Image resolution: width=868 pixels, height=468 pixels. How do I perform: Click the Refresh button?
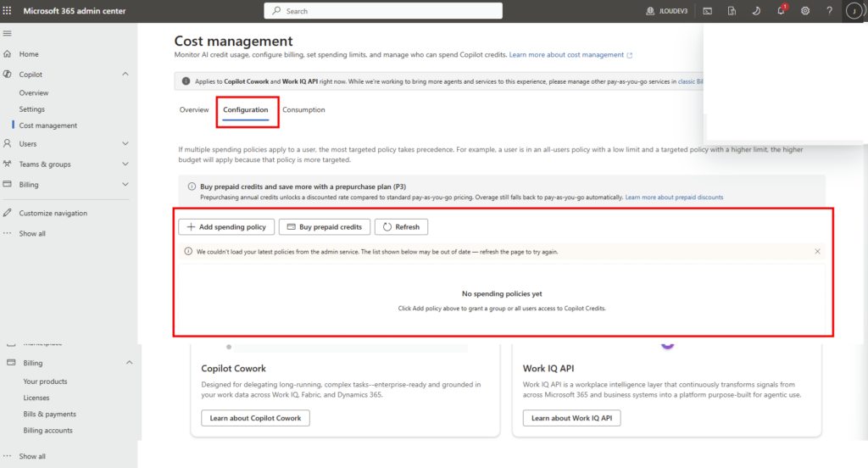coord(401,227)
